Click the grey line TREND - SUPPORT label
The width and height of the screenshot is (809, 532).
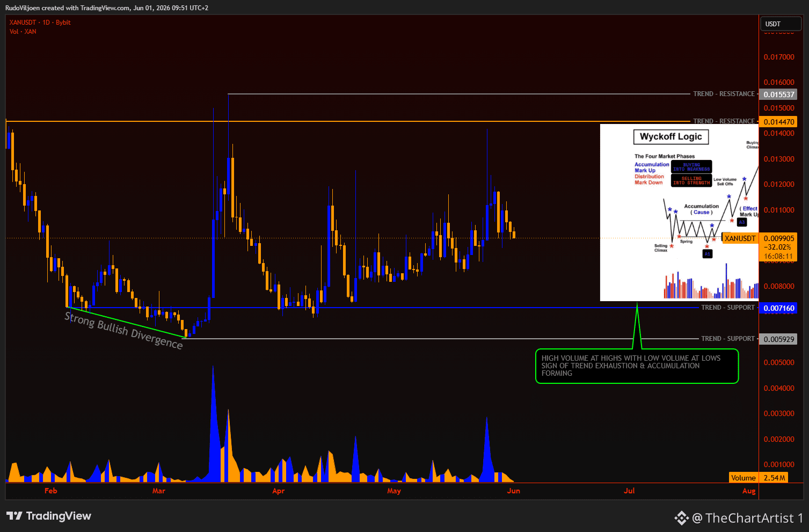coord(728,339)
